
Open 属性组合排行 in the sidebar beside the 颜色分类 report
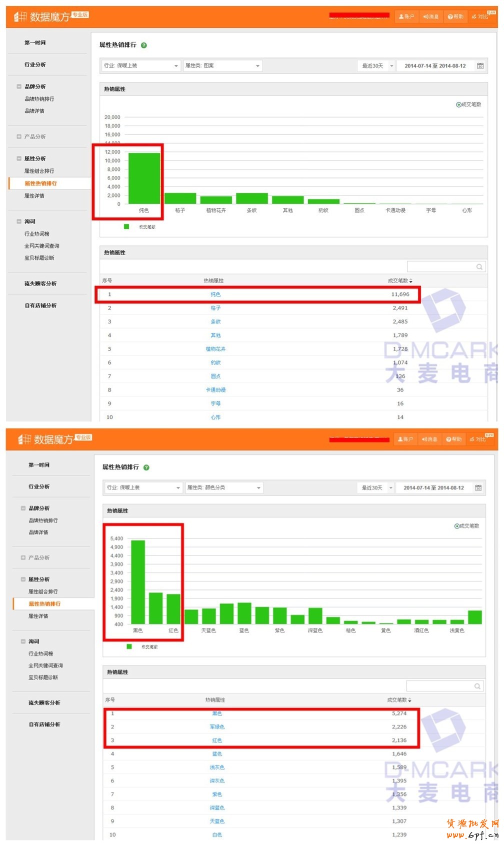point(43,591)
